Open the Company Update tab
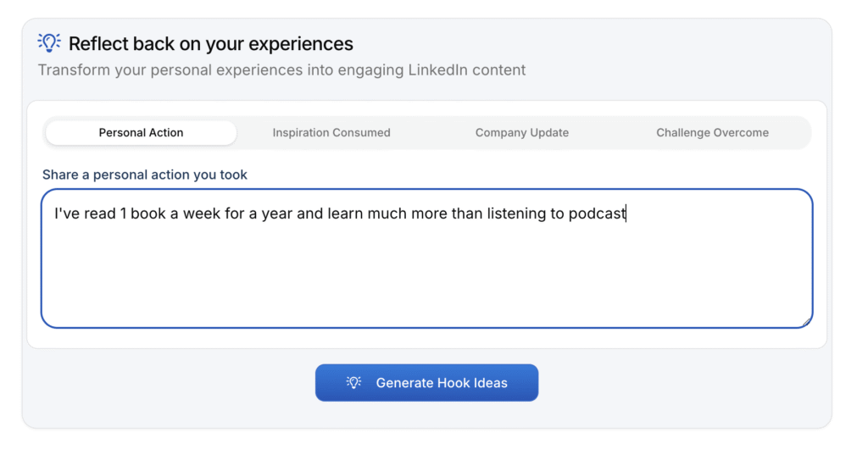 (522, 133)
